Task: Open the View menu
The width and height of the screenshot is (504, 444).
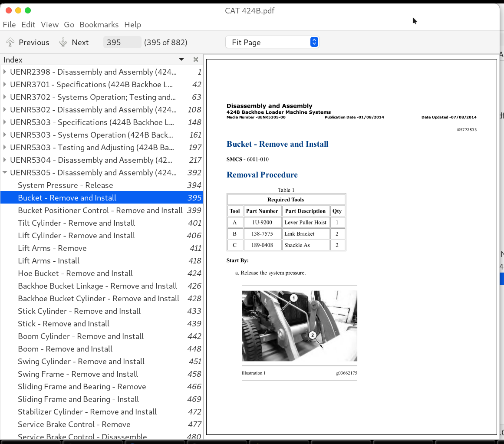Action: [49, 25]
